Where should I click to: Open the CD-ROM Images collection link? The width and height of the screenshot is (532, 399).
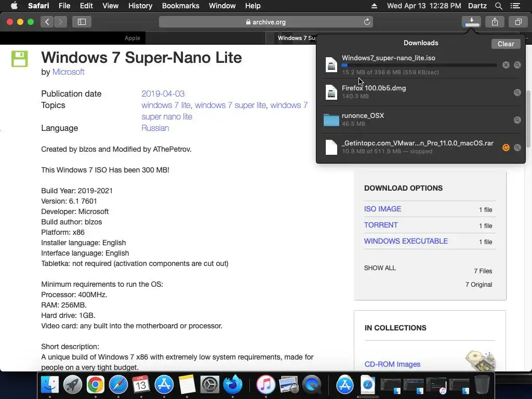click(x=392, y=364)
